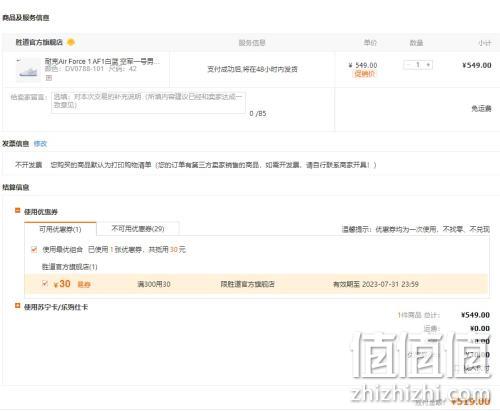Click the 胜道官方旗舰店(1) coupon group label
Image resolution: width=500 pixels, height=411 pixels.
[69, 267]
